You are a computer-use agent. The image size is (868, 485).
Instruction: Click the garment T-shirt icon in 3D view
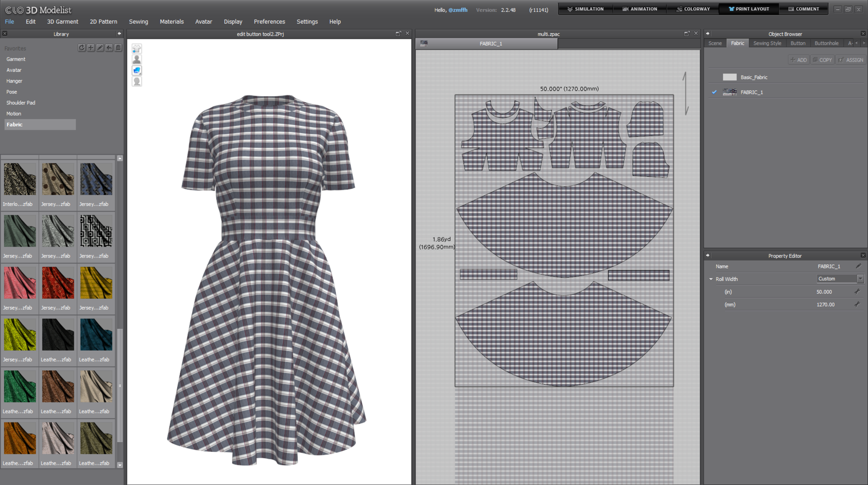[x=136, y=49]
